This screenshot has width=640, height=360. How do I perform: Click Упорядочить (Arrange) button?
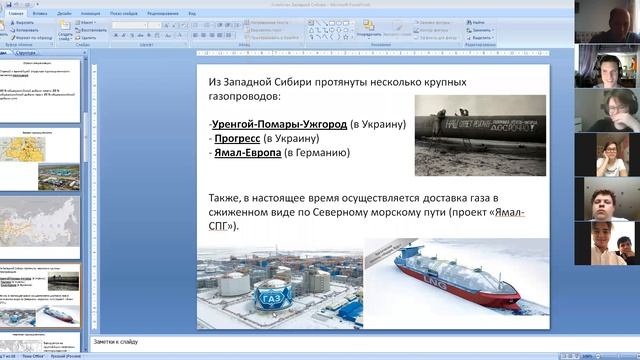click(x=369, y=29)
